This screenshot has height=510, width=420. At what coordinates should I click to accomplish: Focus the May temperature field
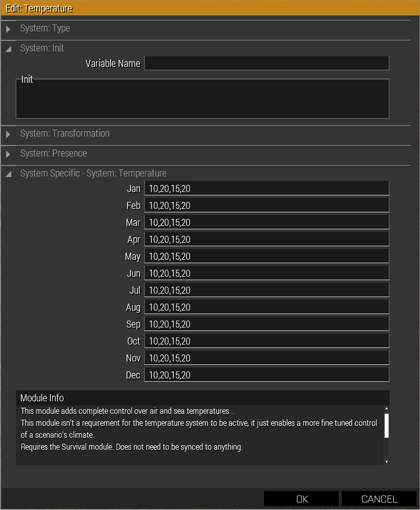click(266, 256)
